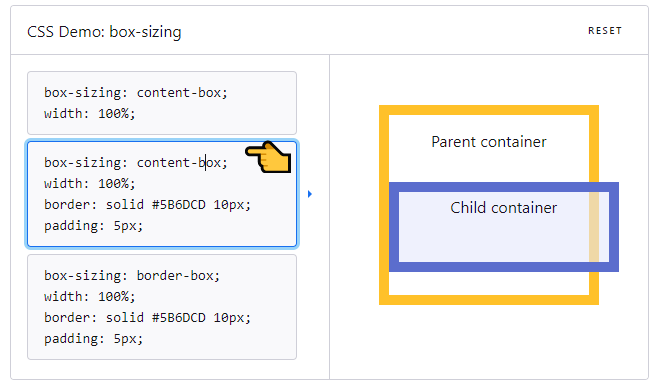
Task: Click the Child container text
Action: tap(504, 208)
